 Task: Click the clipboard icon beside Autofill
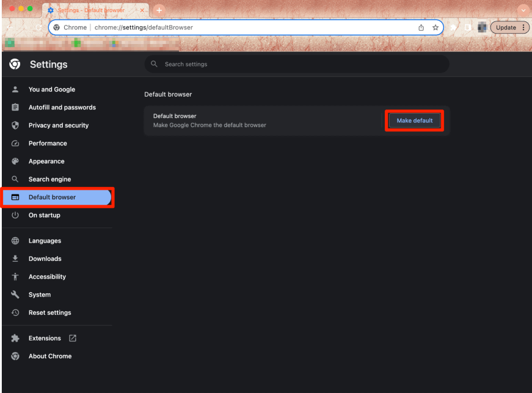coord(15,107)
